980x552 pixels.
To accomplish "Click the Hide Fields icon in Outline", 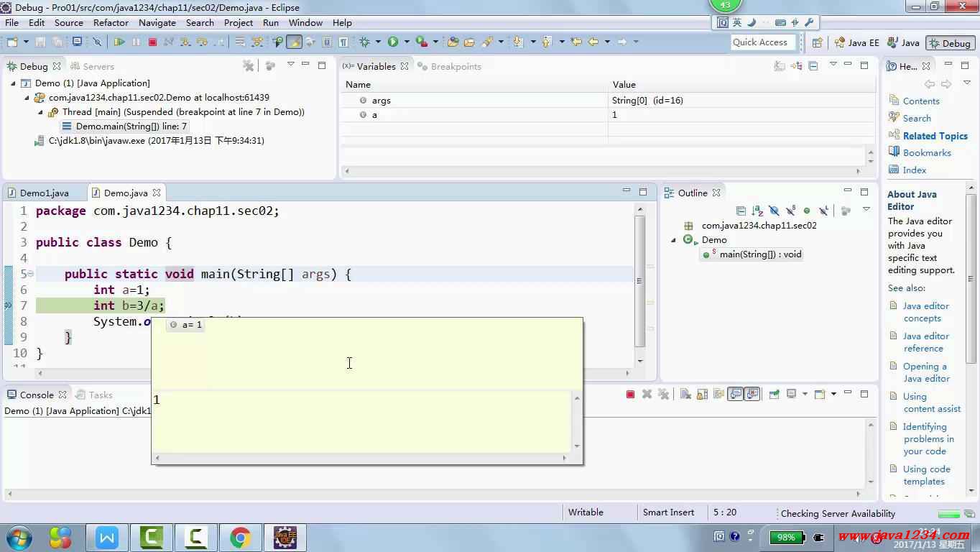I will click(x=774, y=211).
